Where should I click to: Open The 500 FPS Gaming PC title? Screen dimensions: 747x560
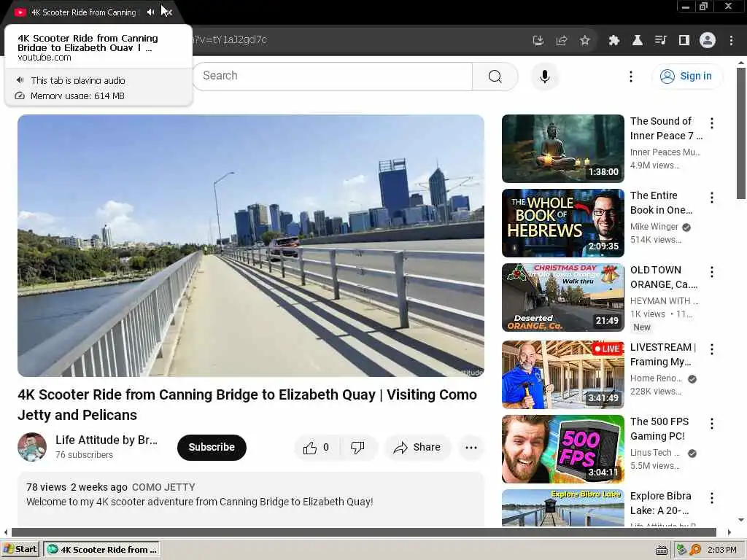pyautogui.click(x=659, y=429)
